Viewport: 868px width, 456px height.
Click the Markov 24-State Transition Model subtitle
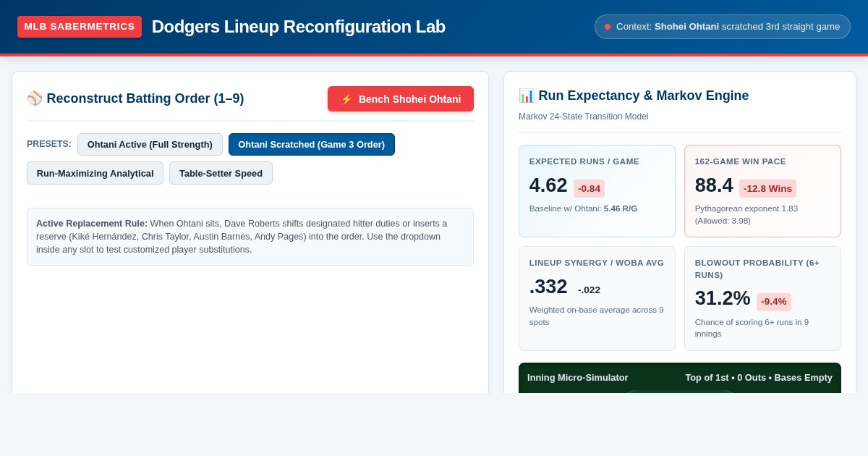pyautogui.click(x=584, y=117)
